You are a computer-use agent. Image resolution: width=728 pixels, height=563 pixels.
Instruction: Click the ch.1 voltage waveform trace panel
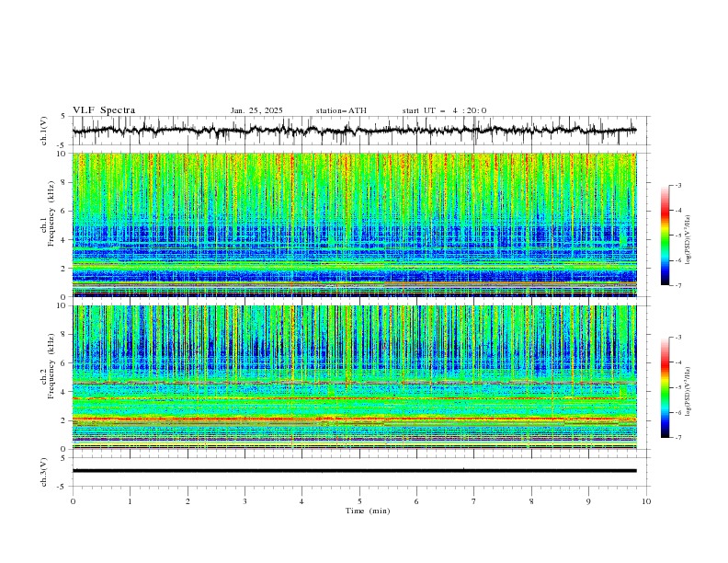click(x=361, y=131)
